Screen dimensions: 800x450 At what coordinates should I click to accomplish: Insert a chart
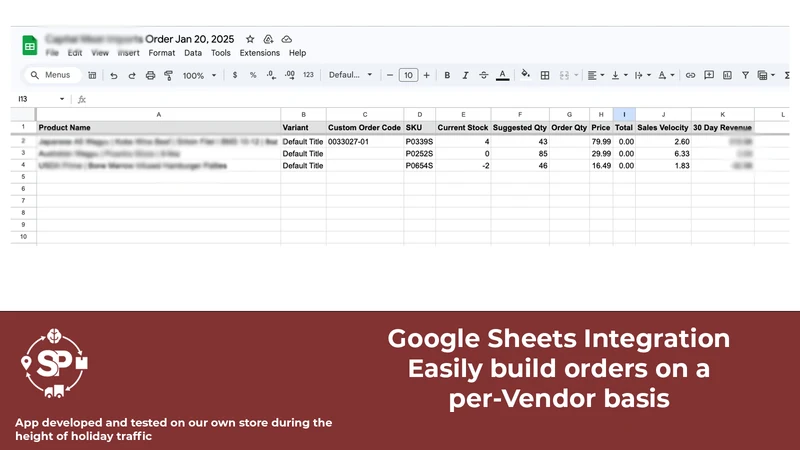pyautogui.click(x=727, y=75)
